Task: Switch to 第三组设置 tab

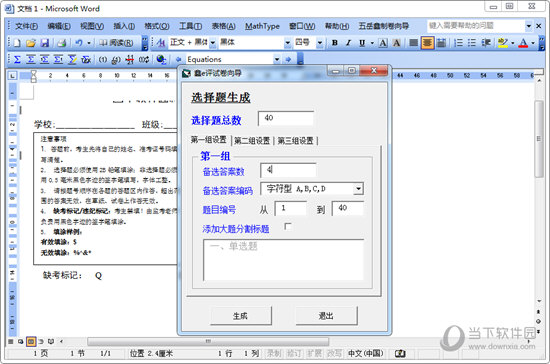Action: coord(295,141)
